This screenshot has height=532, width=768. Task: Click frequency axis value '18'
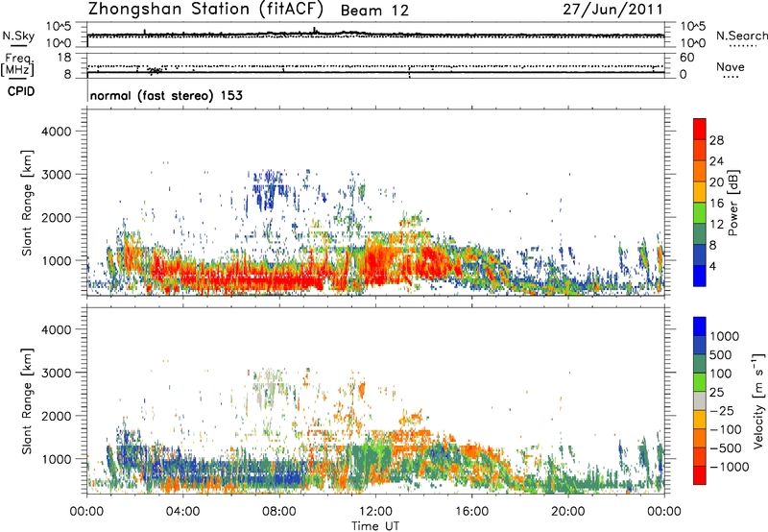[64, 58]
